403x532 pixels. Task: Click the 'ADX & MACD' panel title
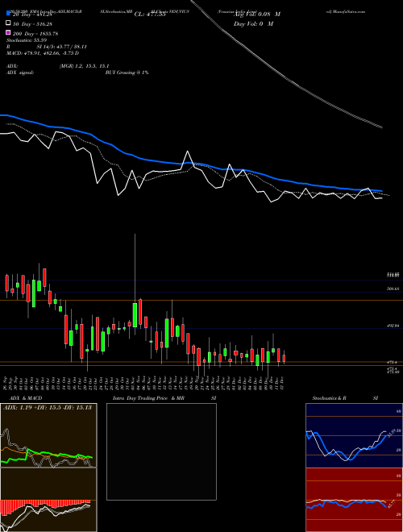pos(26,398)
